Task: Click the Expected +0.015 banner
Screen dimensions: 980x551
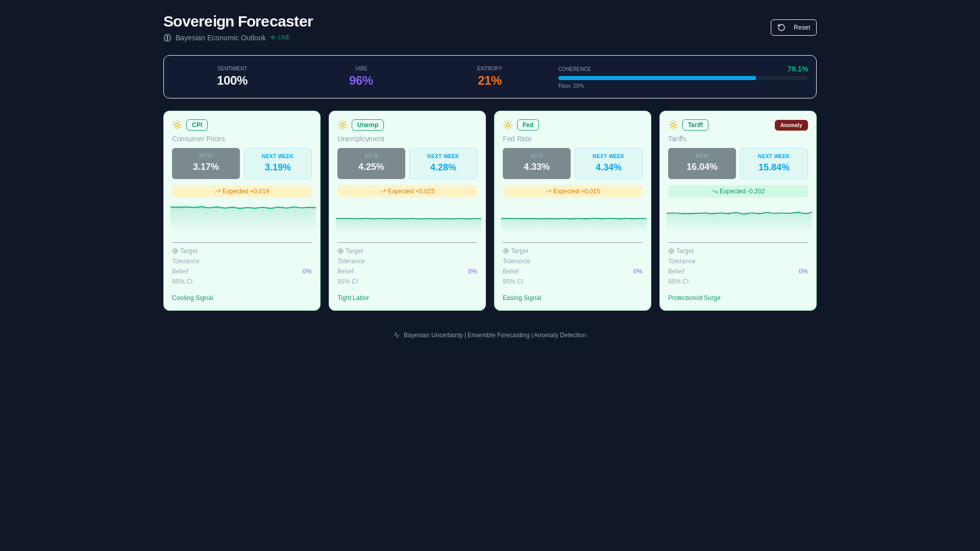Action: click(x=573, y=191)
